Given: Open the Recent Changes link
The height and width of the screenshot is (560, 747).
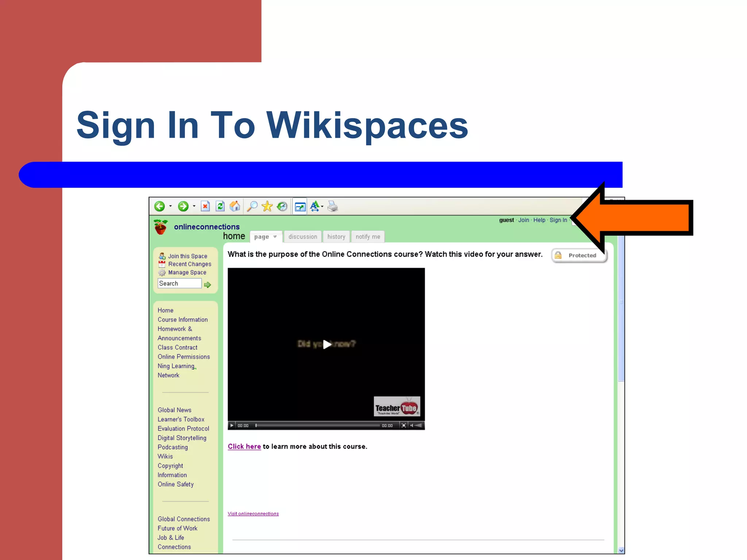Looking at the screenshot, I should (190, 264).
